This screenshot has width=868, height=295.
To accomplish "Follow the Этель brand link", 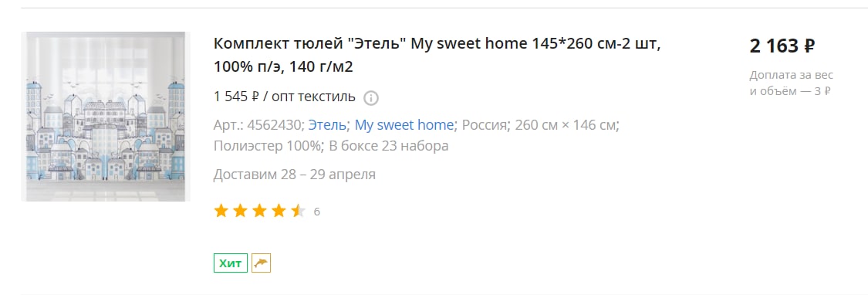I will coord(328,125).
